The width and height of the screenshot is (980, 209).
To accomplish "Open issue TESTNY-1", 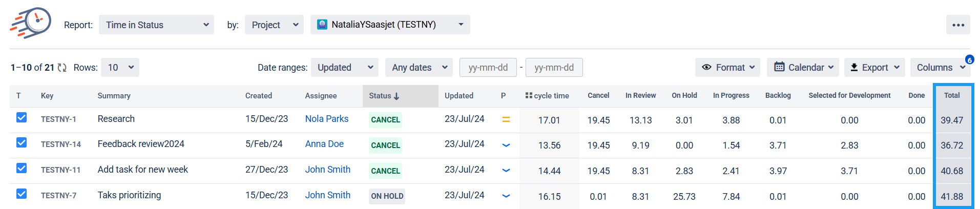I will [x=58, y=119].
